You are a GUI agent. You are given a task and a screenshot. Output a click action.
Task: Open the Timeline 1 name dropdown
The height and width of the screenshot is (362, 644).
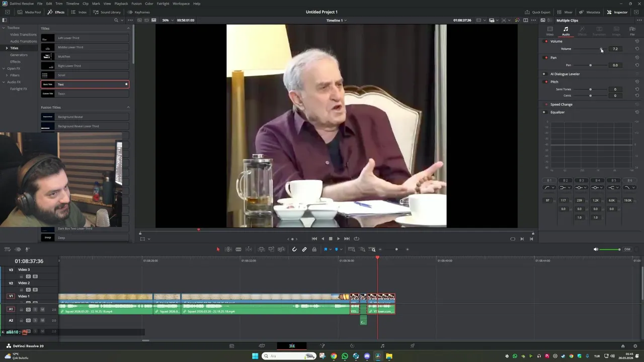(x=337, y=20)
